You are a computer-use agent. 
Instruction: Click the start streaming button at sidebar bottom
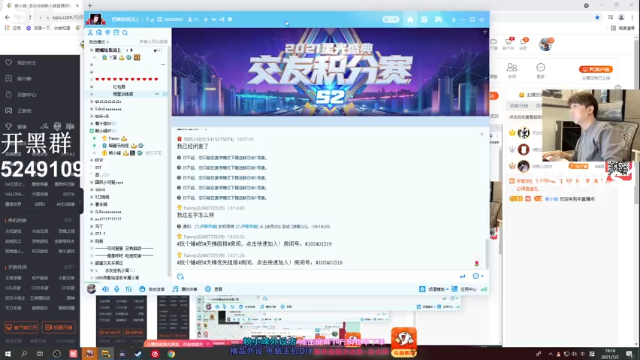point(59,327)
